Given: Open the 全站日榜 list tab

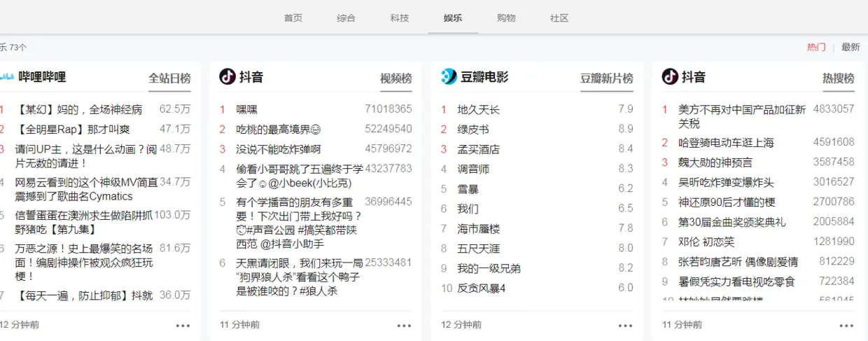Looking at the screenshot, I should click(x=169, y=78).
